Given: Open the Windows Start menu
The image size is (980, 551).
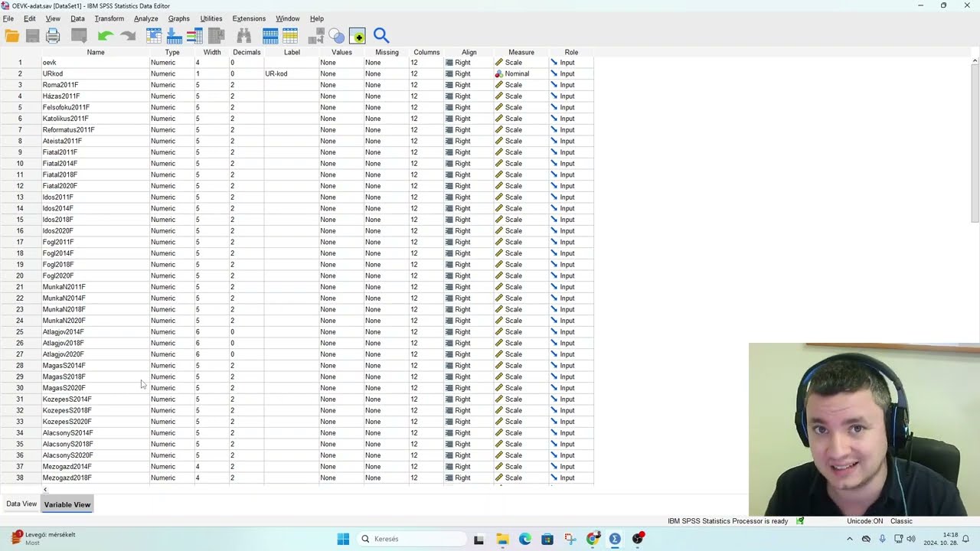Looking at the screenshot, I should click(x=343, y=539).
